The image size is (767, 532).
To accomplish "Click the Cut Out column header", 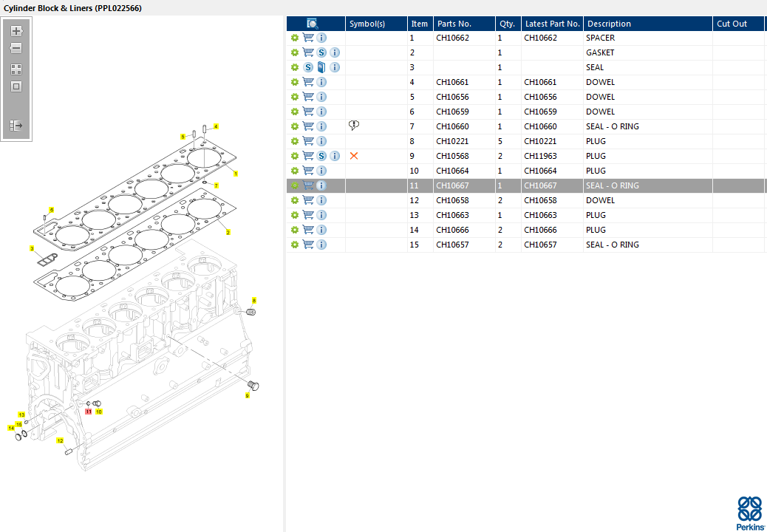I will [x=732, y=24].
